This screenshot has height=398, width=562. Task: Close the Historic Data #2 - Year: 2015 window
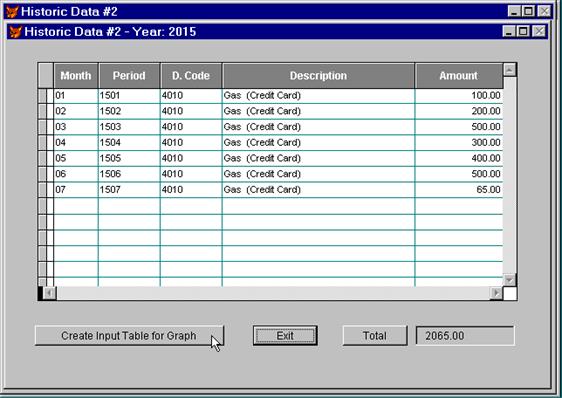tap(539, 32)
